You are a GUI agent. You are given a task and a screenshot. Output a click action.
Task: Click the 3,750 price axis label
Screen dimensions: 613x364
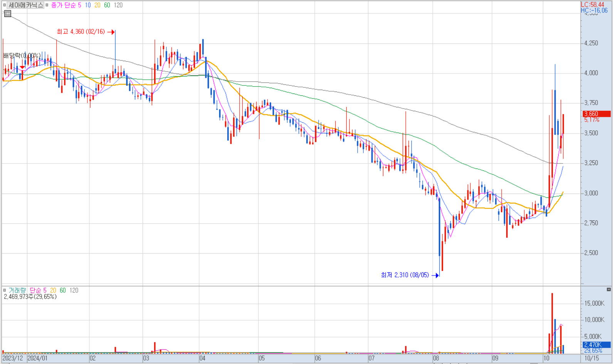[x=591, y=103]
